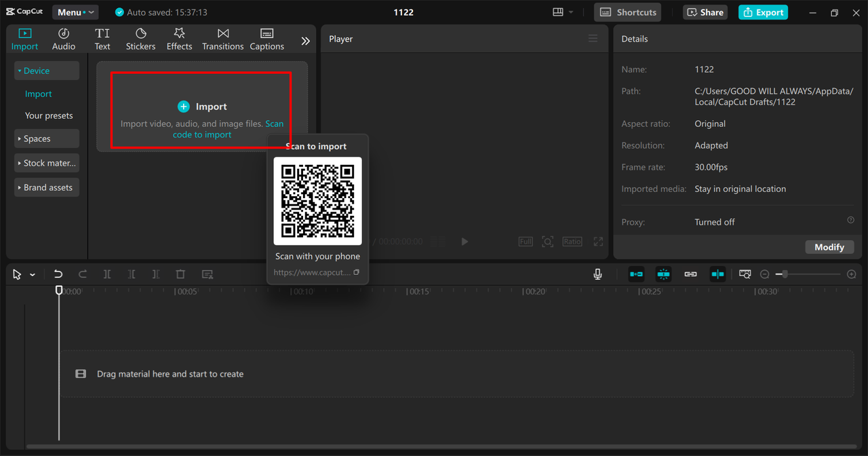
Task: Open the layout selector dropdown
Action: click(563, 12)
